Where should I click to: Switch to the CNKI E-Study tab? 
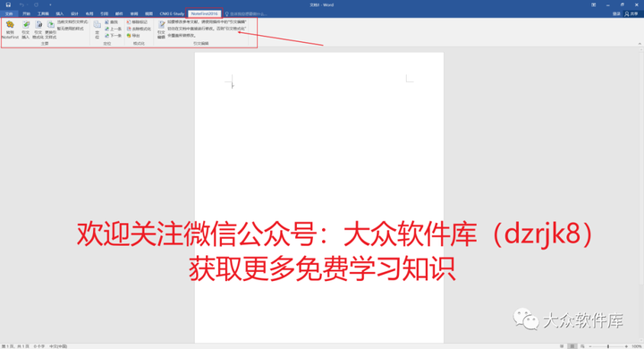(x=172, y=13)
